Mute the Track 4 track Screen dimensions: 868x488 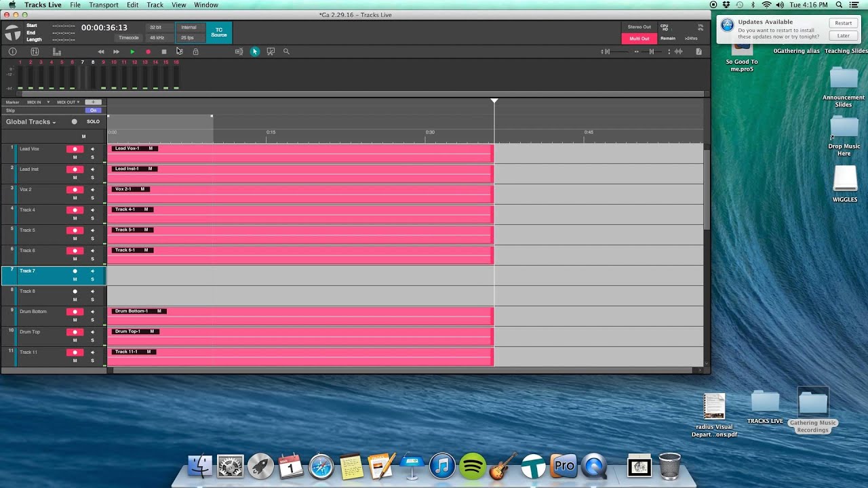[x=75, y=218]
